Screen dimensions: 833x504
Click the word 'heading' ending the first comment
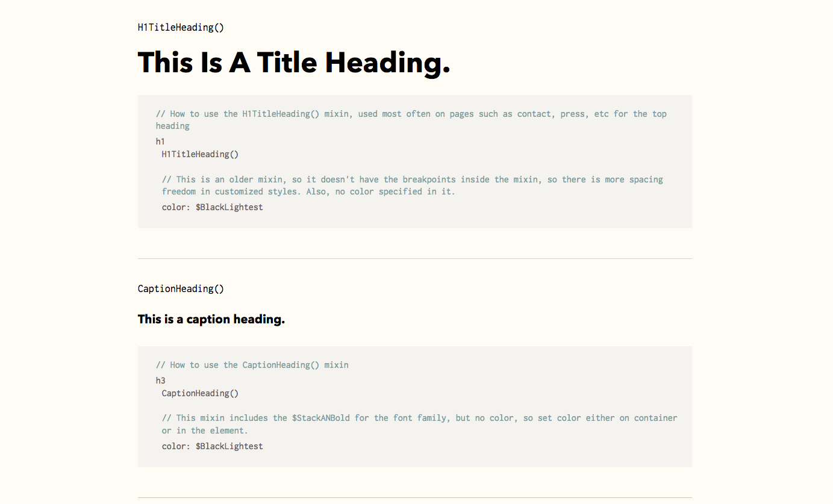pyautogui.click(x=173, y=126)
